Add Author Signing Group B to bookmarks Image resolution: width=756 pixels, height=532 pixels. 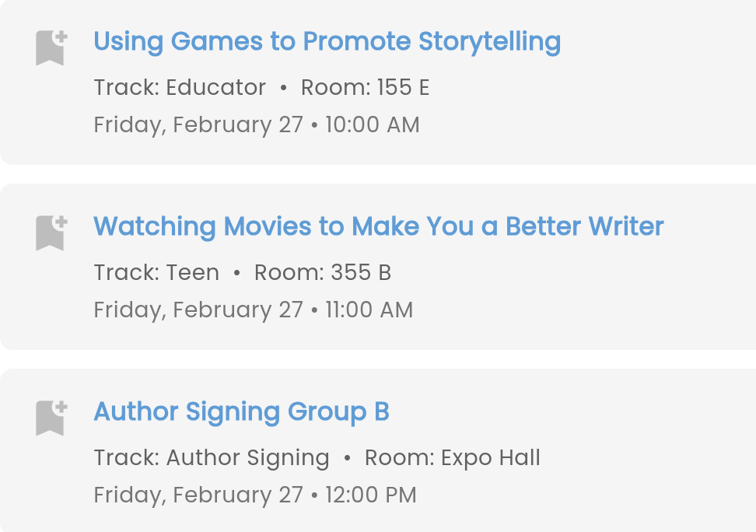point(51,418)
